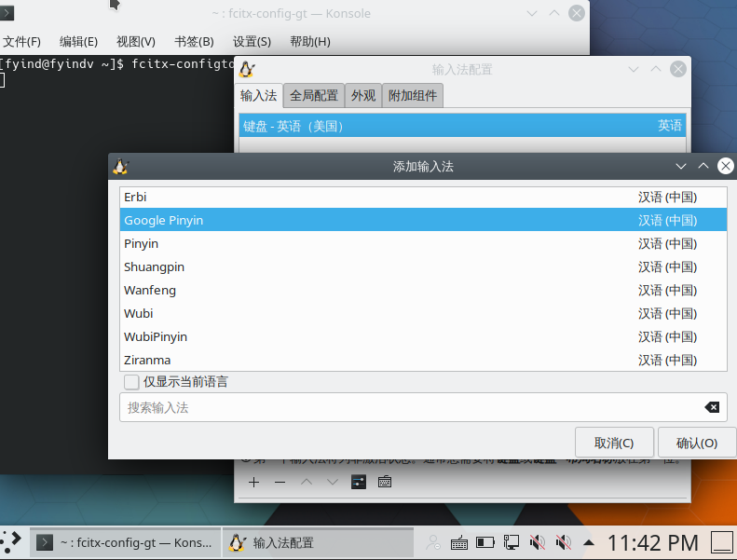
Task: Open the Konsole new tab icon at top left
Action: [x=7, y=13]
